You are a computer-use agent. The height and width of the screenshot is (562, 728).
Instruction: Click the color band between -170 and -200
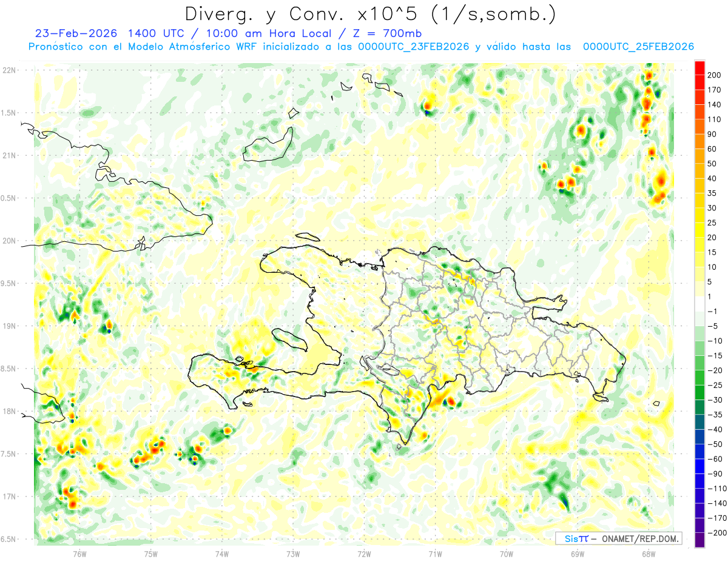(699, 526)
